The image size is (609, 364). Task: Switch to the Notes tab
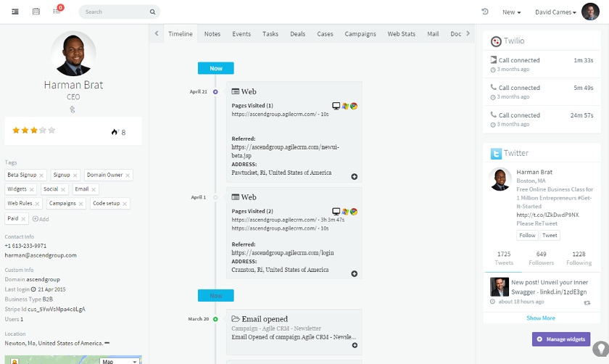click(212, 34)
